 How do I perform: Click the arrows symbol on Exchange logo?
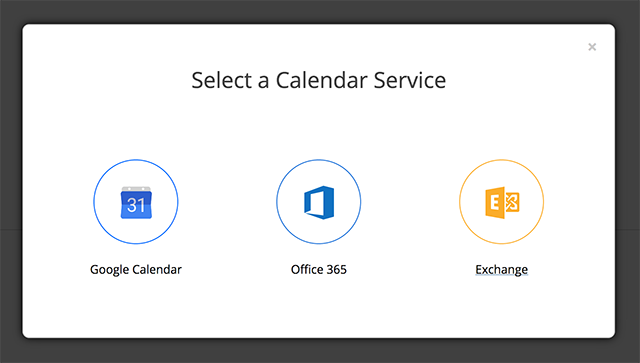tap(512, 202)
